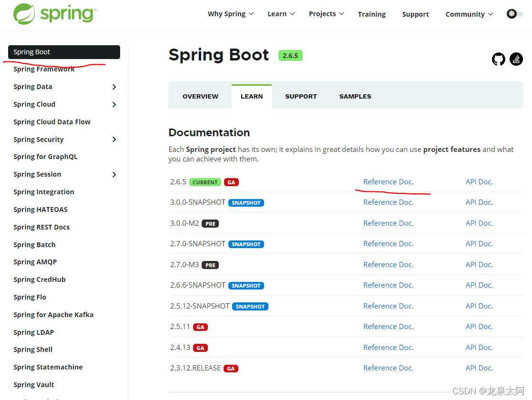Screen dimensions: 532x400
Task: Switch to the SAMPLES tab
Action: (x=355, y=96)
